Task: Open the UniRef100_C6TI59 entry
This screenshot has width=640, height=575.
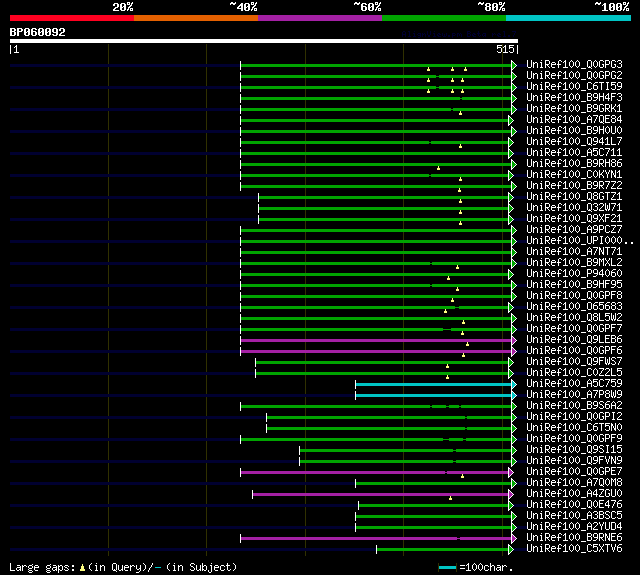Action: click(x=574, y=87)
